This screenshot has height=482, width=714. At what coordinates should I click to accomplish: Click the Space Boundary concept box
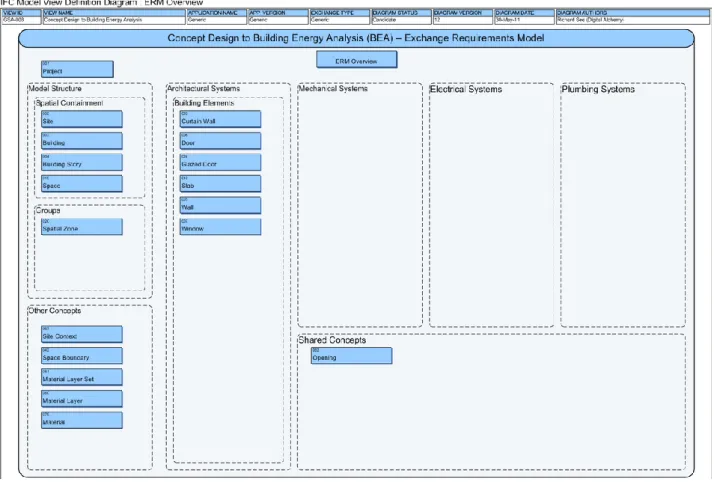(x=82, y=356)
